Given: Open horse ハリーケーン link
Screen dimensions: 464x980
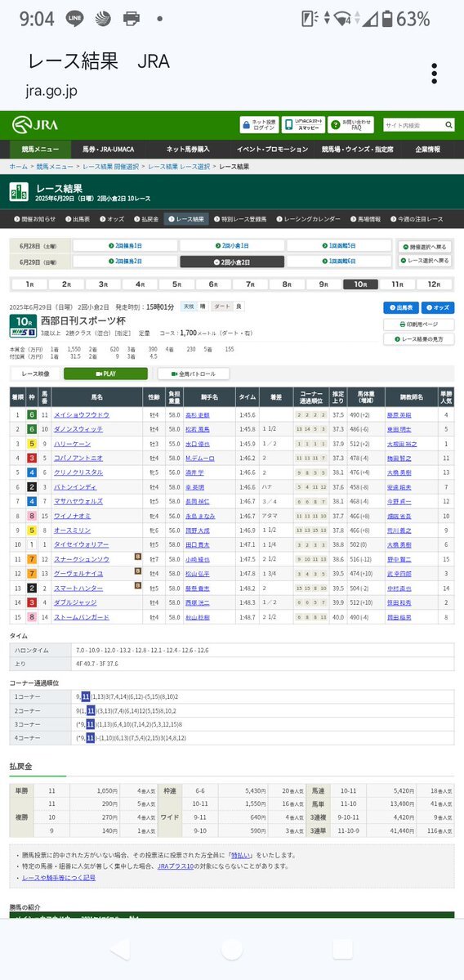Looking at the screenshot, I should [73, 444].
